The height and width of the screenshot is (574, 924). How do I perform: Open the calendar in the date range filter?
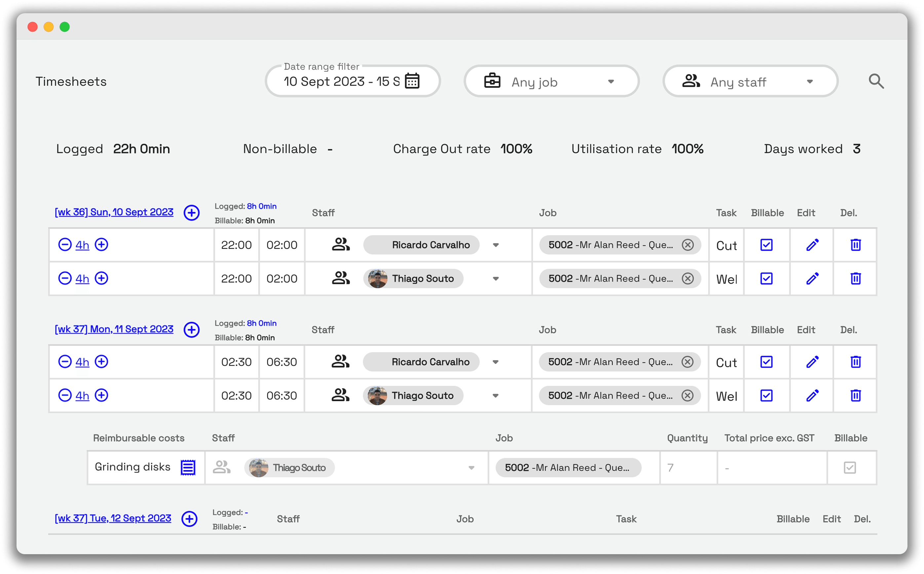click(x=412, y=81)
